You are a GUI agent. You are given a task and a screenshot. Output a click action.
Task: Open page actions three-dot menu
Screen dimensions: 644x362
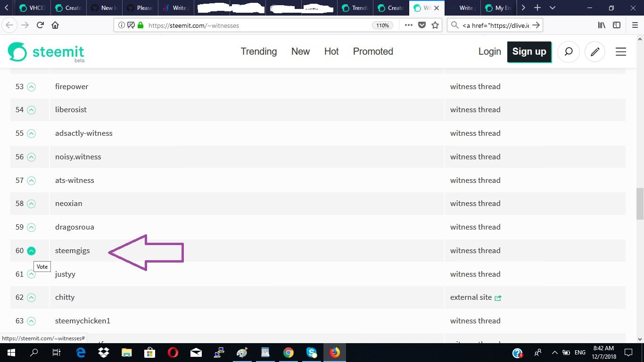click(409, 25)
